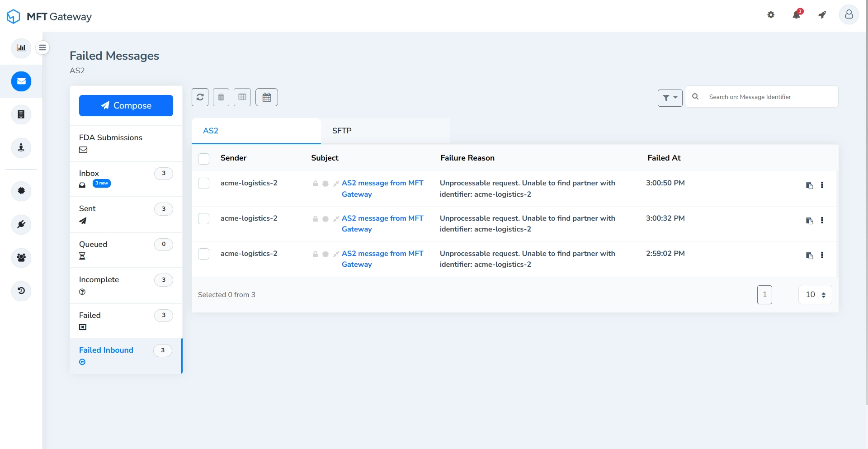
Task: Open the certificates badge icon in sidebar
Action: pyautogui.click(x=21, y=191)
